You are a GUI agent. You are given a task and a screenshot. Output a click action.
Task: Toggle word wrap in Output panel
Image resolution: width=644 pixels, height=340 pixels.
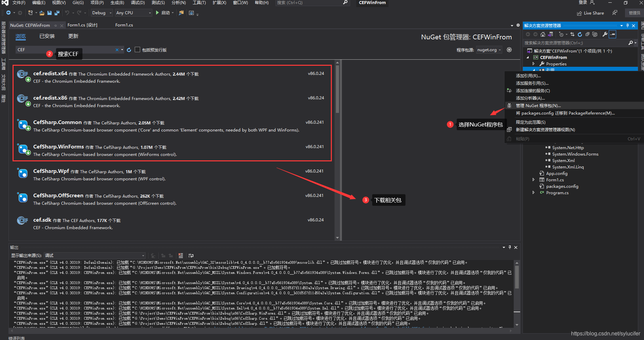click(x=191, y=256)
